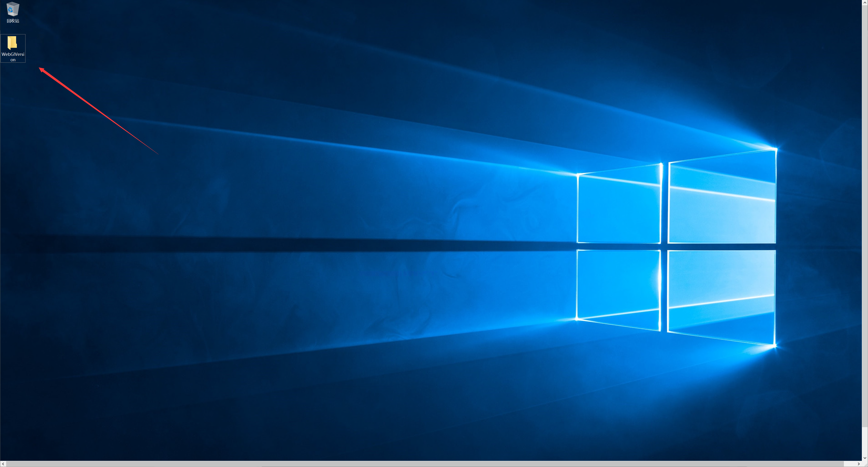Click the 回收站 label text
The height and width of the screenshot is (467, 868).
coord(13,21)
